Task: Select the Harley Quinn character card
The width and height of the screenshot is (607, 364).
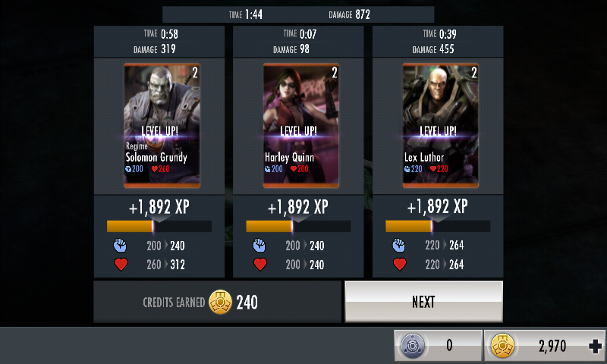Action: click(x=301, y=126)
